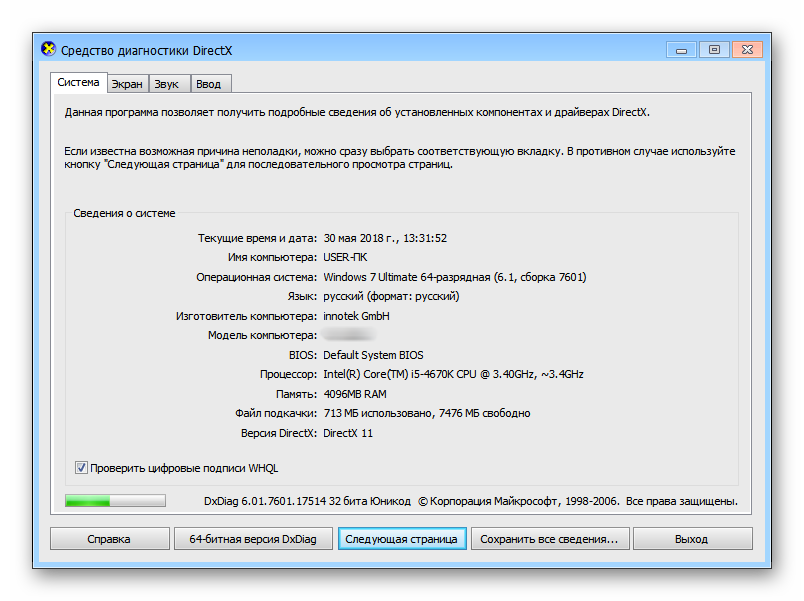Screen dimensions: 804x601
Task: Open the Экран tab
Action: tap(127, 84)
